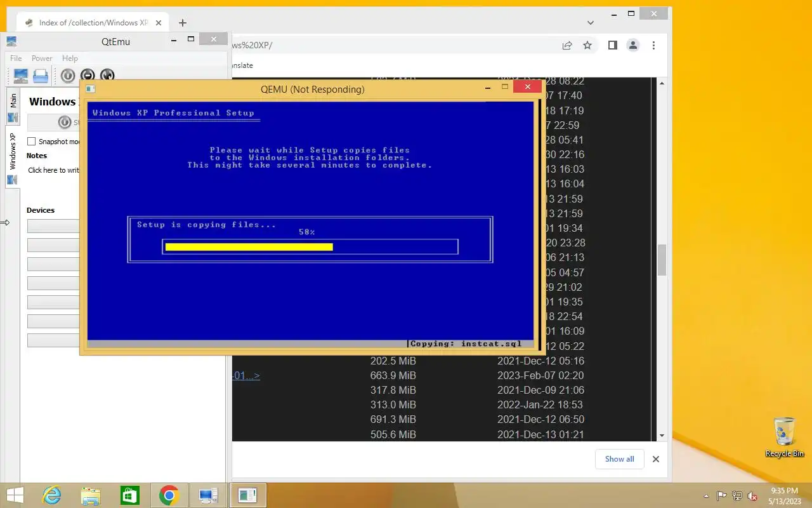Click the Chrome address bar URL
The height and width of the screenshot is (508, 812).
[252, 45]
